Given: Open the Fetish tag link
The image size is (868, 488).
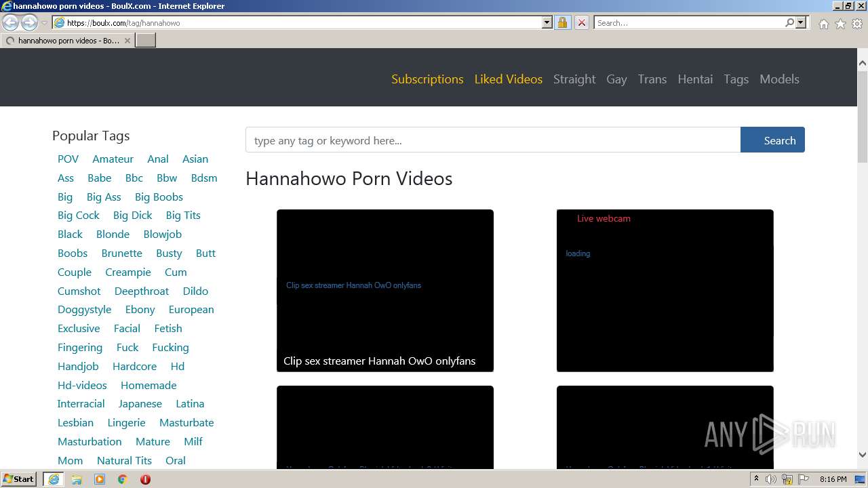Looking at the screenshot, I should point(168,328).
